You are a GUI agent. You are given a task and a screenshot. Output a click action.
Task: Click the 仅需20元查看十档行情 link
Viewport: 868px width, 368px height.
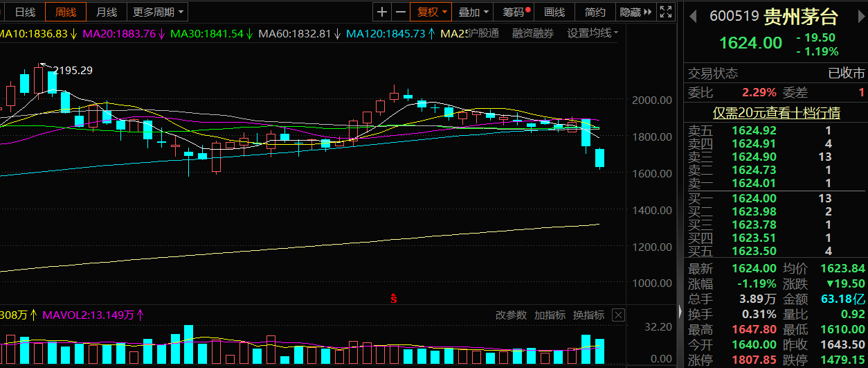point(776,113)
